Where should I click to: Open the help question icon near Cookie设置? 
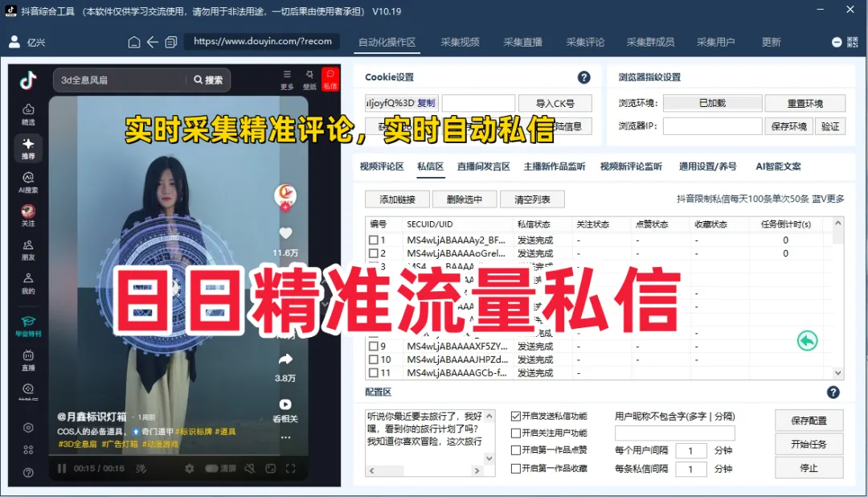[x=584, y=77]
